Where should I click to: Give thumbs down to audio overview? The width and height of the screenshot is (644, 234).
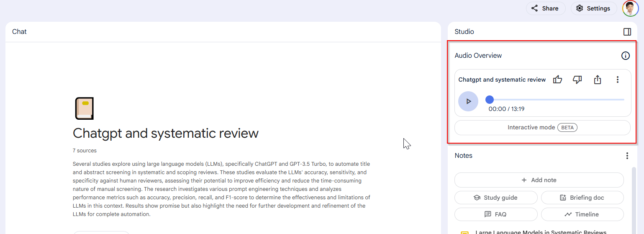click(577, 80)
